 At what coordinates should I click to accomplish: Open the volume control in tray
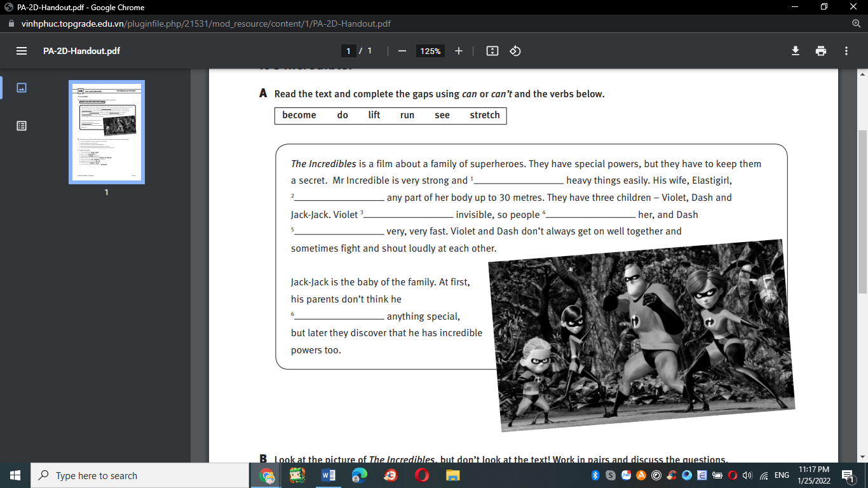pos(747,475)
